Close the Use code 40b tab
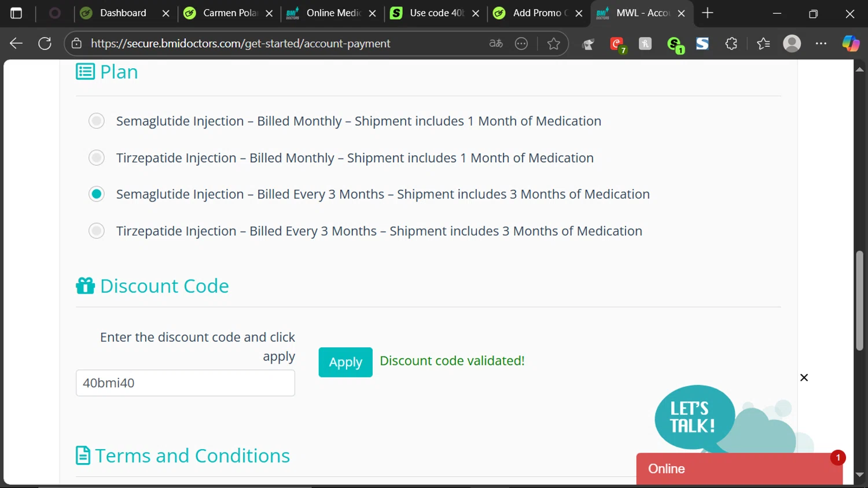 click(x=476, y=13)
